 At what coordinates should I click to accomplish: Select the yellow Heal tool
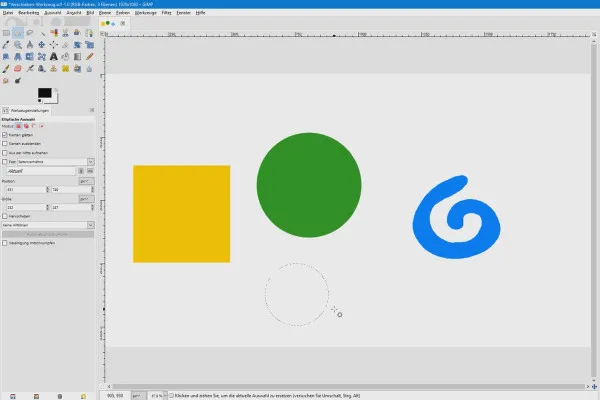coord(65,69)
